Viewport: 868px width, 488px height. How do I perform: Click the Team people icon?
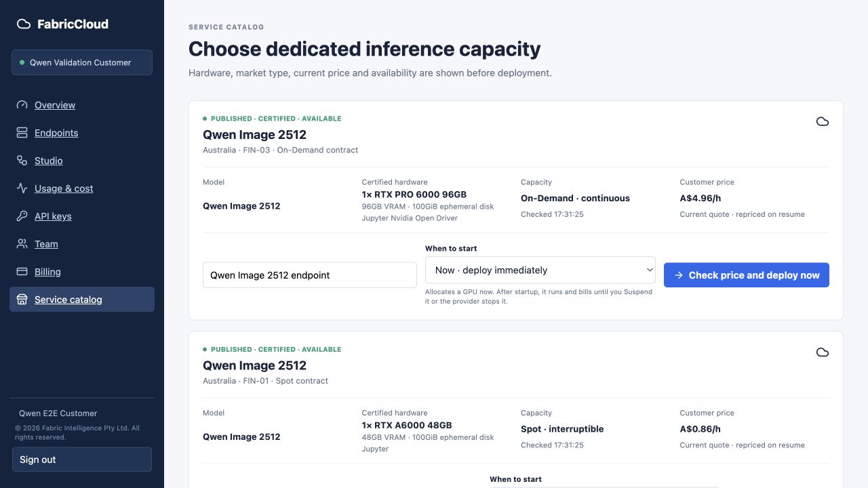pyautogui.click(x=22, y=244)
